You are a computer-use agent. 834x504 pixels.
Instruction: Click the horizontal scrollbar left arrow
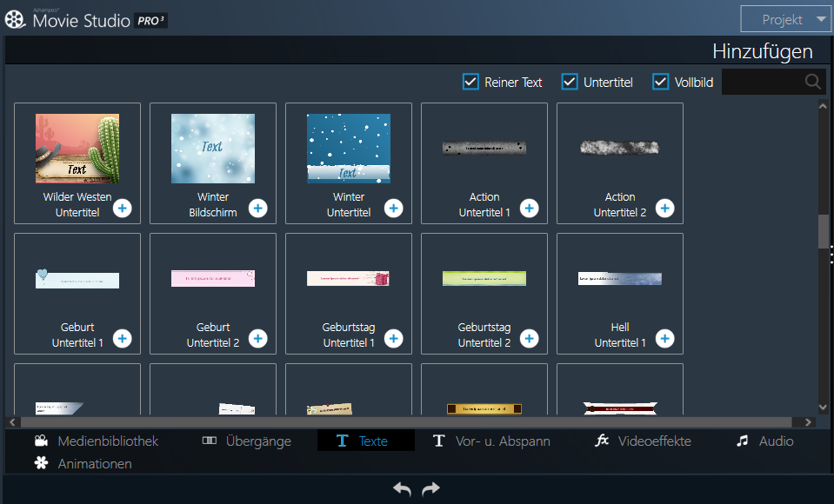pos(13,422)
